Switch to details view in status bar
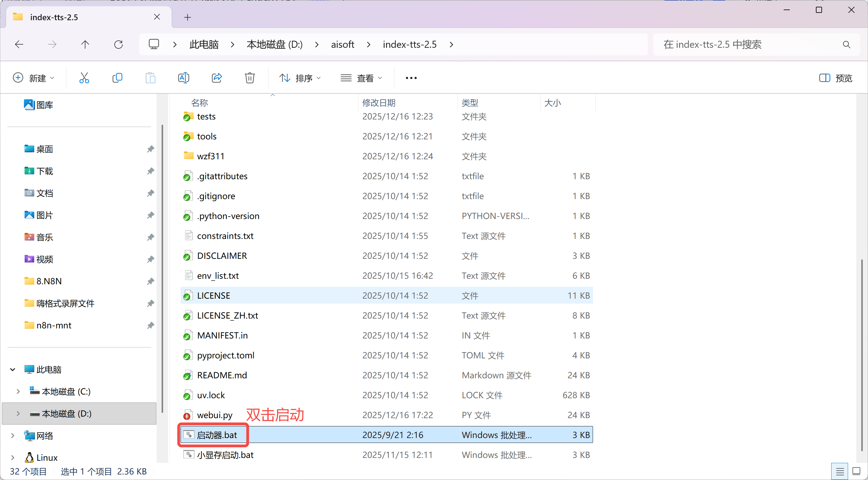868x480 pixels. pyautogui.click(x=840, y=471)
